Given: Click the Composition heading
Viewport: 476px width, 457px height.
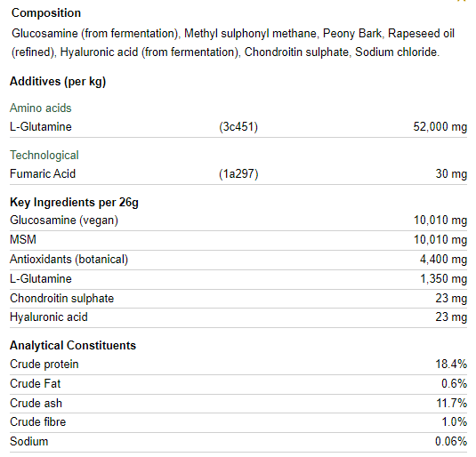Looking at the screenshot, I should (46, 13).
